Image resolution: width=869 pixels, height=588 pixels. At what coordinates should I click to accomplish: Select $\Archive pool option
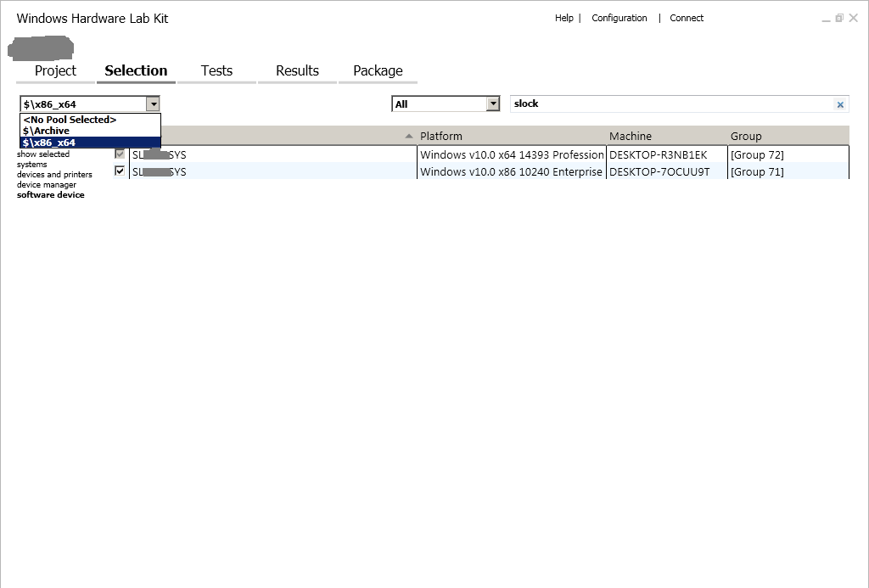click(x=47, y=132)
